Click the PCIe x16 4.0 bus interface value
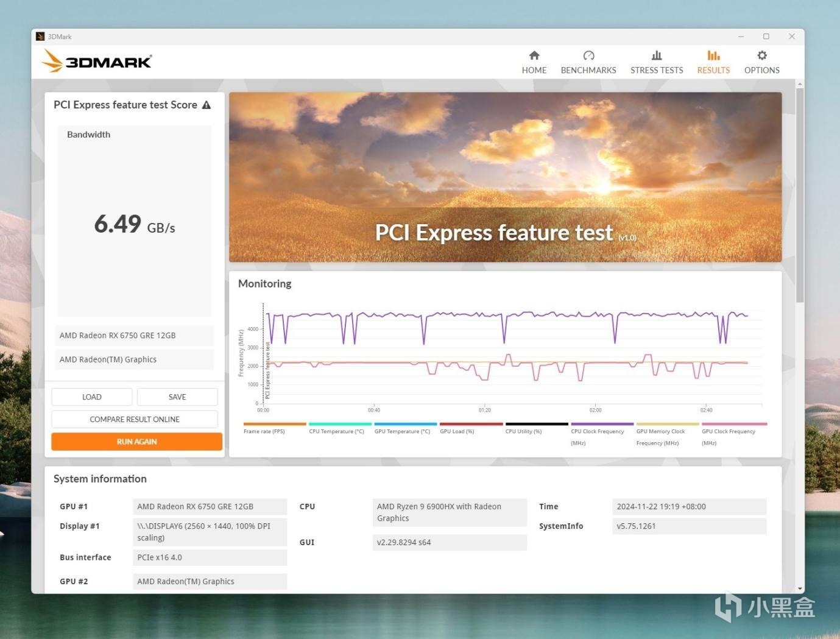This screenshot has width=840, height=639. click(210, 557)
